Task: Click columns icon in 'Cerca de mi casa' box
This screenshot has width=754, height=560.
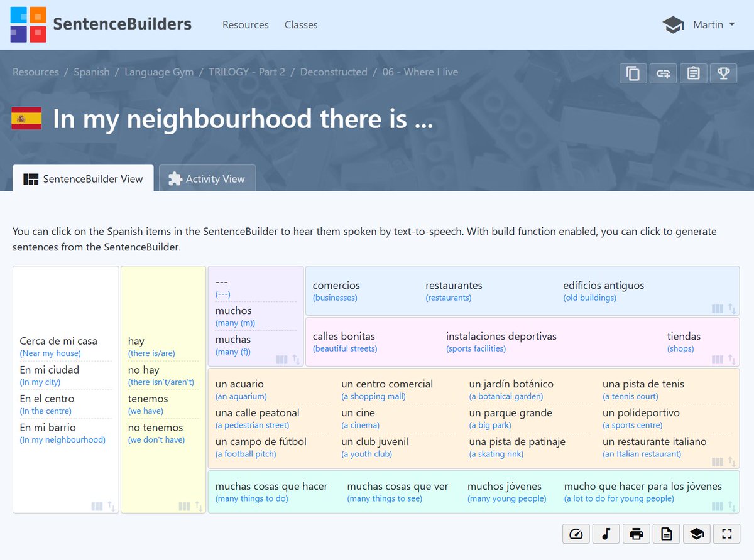Action: (x=97, y=506)
